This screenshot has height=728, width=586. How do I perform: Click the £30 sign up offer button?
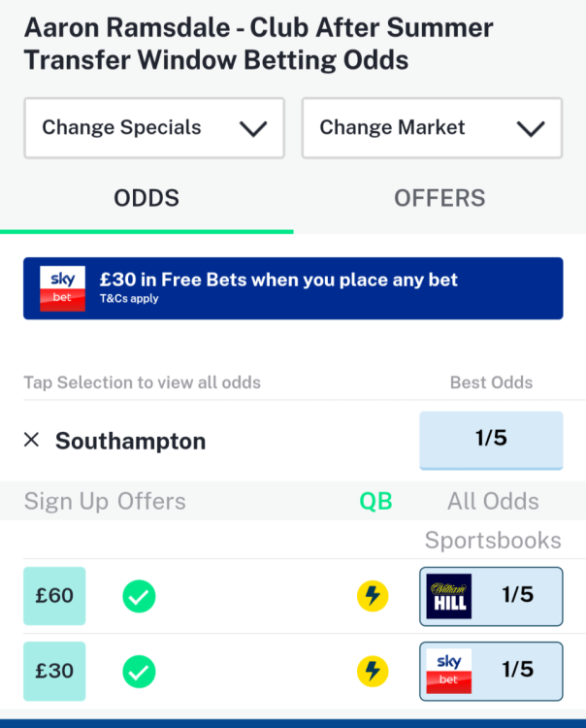point(54,671)
